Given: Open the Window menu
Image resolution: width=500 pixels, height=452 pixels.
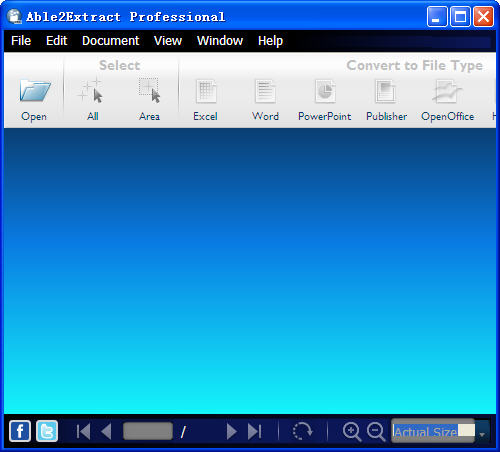Looking at the screenshot, I should coord(220,41).
